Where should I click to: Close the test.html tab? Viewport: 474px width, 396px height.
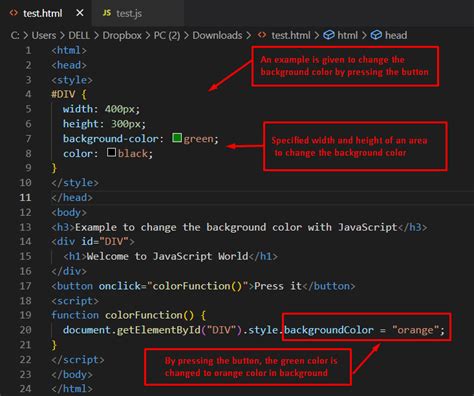click(80, 13)
